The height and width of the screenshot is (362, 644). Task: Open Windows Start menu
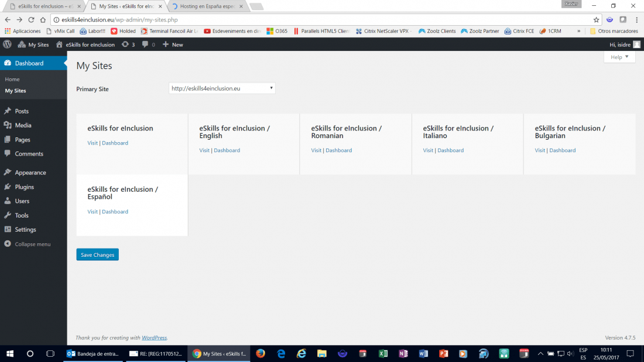tap(10, 353)
